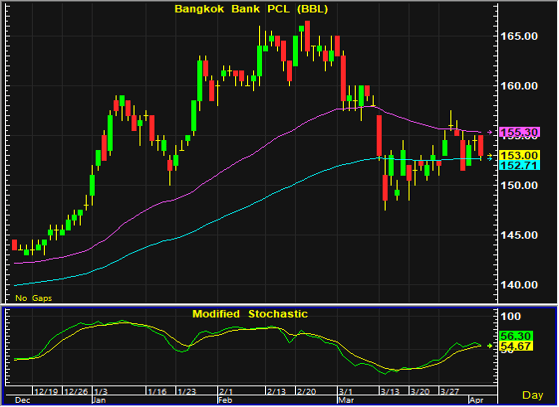The height and width of the screenshot is (407, 559).
Task: Click the 2/13 date marker
Action: coord(277,391)
